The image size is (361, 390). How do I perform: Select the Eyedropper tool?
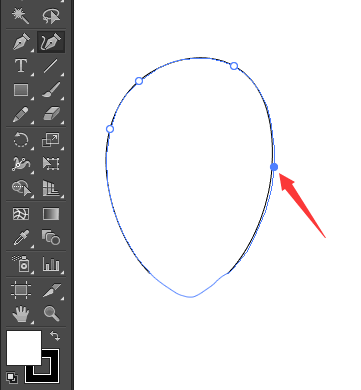point(21,238)
